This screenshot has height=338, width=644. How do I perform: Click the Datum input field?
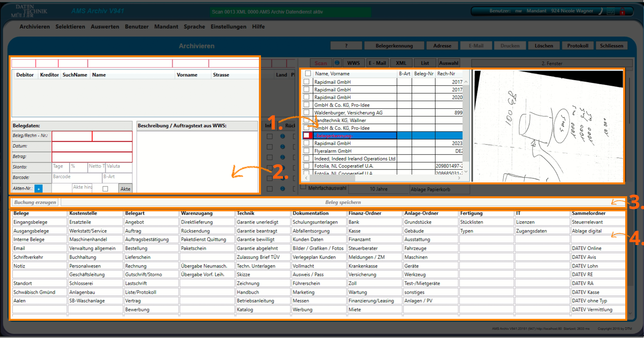click(92, 146)
